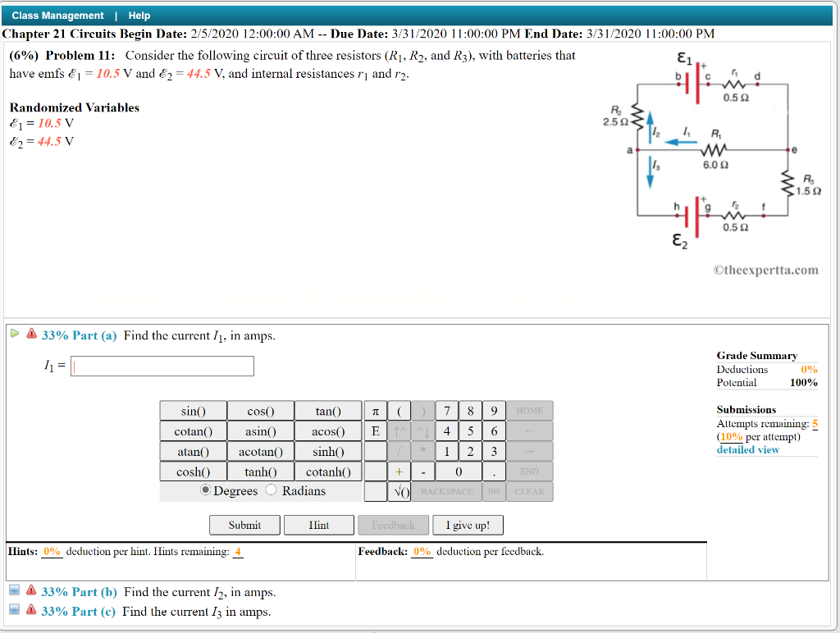Screen dimensions: 840x633
Task: Click the green play icon beside Part (a)
Action: (x=13, y=335)
